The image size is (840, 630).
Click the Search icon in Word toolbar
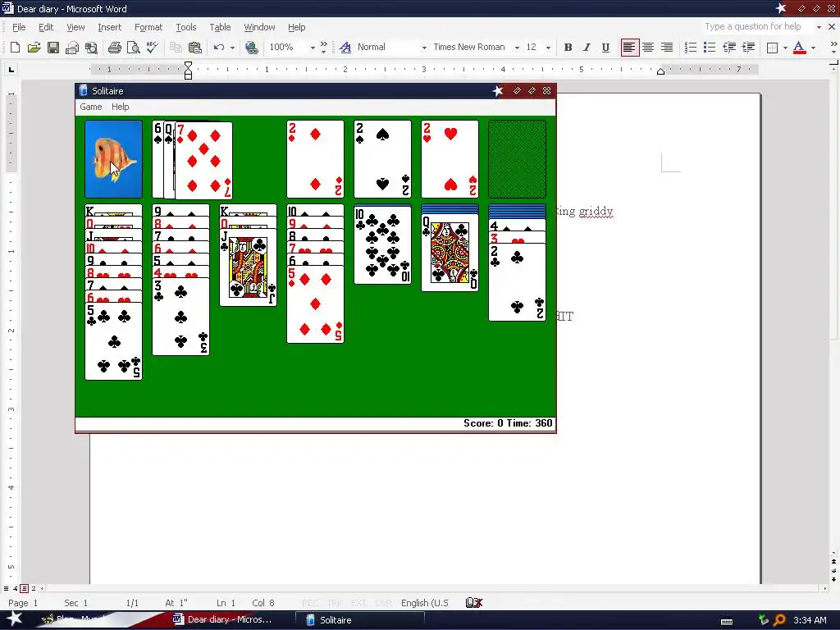[x=91, y=47]
